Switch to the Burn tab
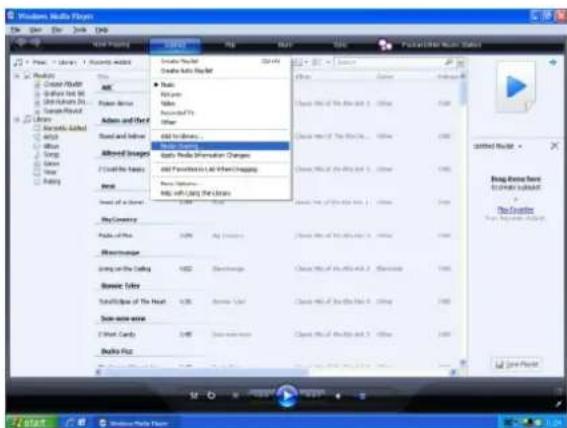 285,45
